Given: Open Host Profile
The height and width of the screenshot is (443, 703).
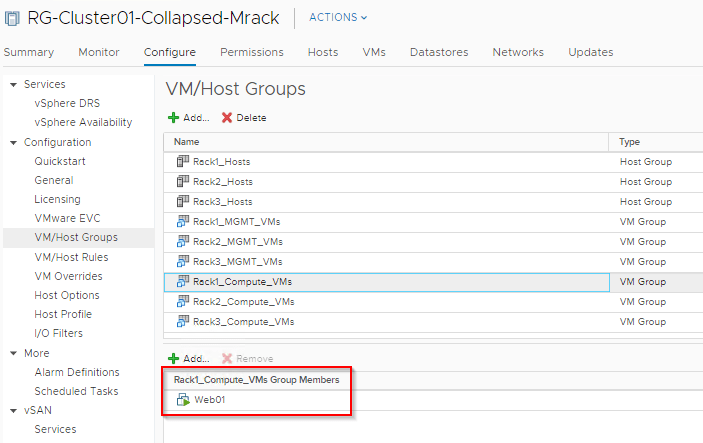Looking at the screenshot, I should click(63, 314).
